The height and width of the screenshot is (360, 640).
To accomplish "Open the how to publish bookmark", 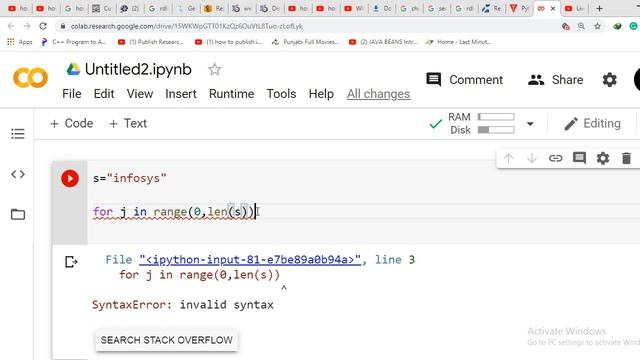I will (229, 42).
